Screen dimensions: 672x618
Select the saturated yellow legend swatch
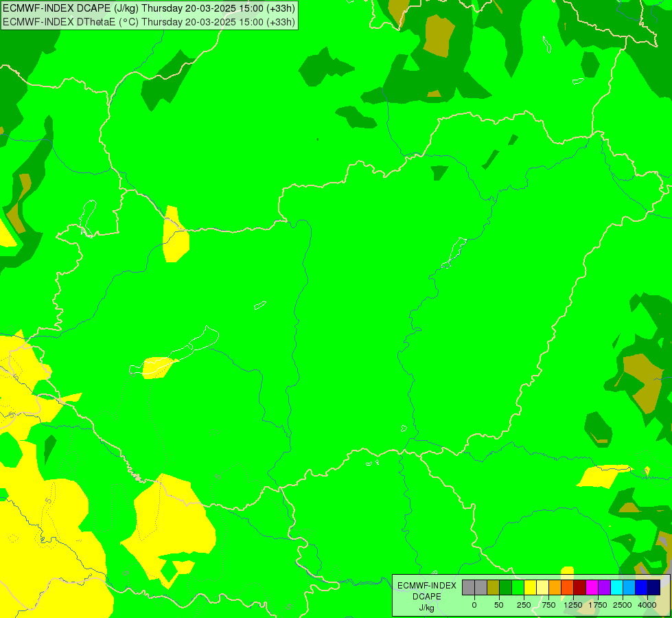[530, 588]
